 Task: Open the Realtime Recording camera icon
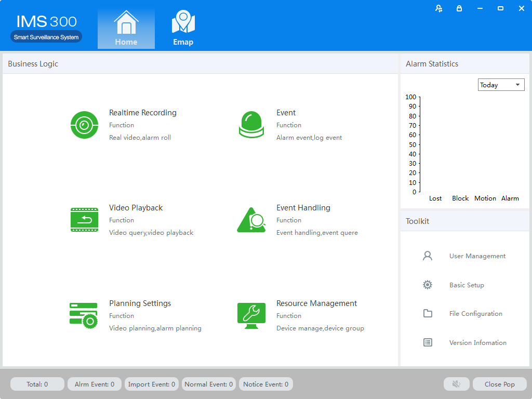84,125
